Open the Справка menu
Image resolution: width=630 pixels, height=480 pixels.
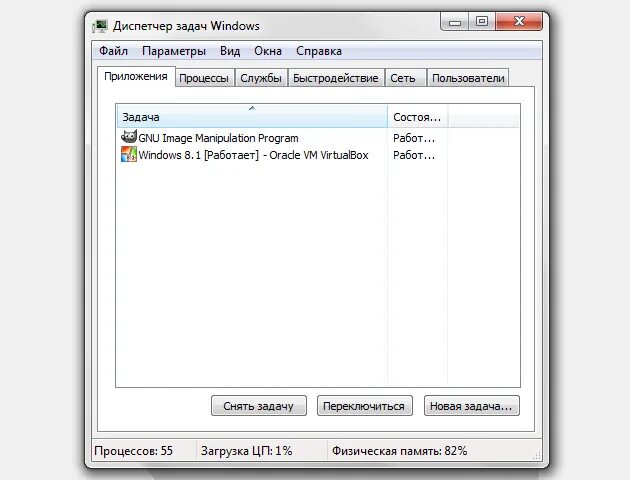[x=319, y=51]
